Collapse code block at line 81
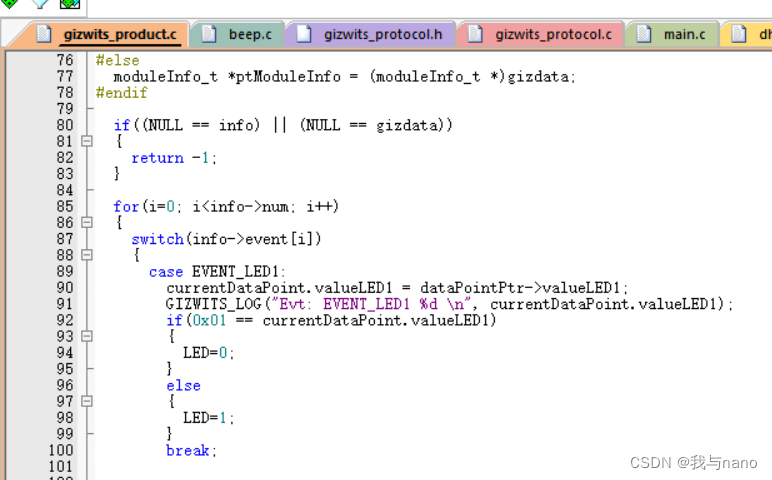The image size is (772, 480). pos(87,141)
